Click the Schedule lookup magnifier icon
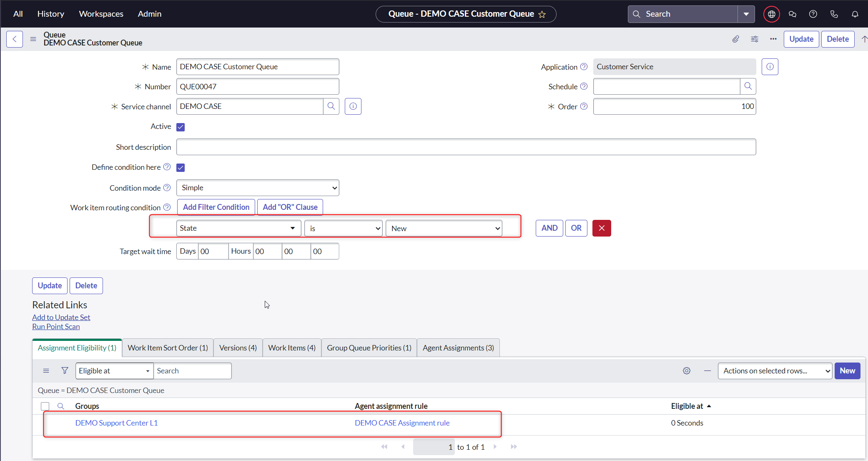This screenshot has height=461, width=868. click(748, 86)
